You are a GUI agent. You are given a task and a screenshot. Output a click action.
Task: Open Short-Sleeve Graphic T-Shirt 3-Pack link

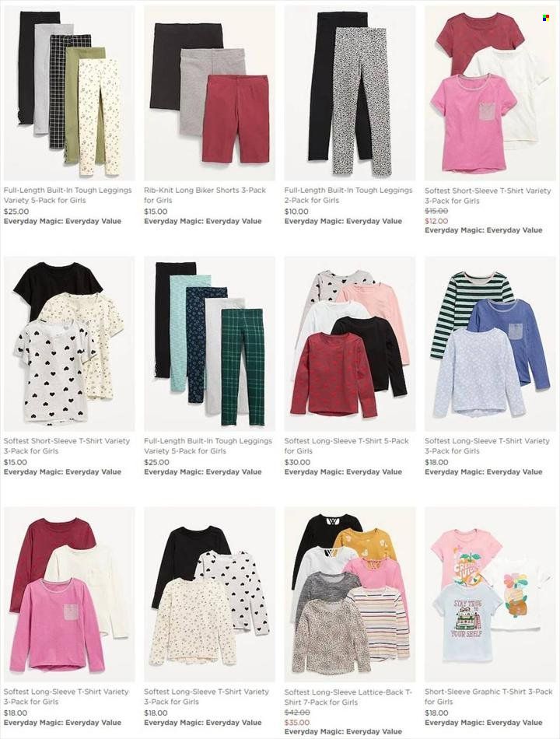tap(488, 696)
